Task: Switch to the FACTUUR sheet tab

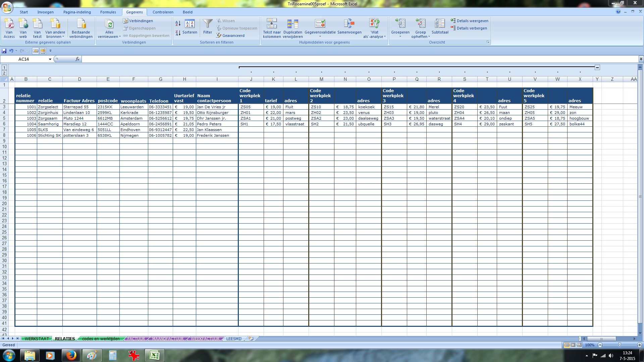Action: (x=136, y=339)
